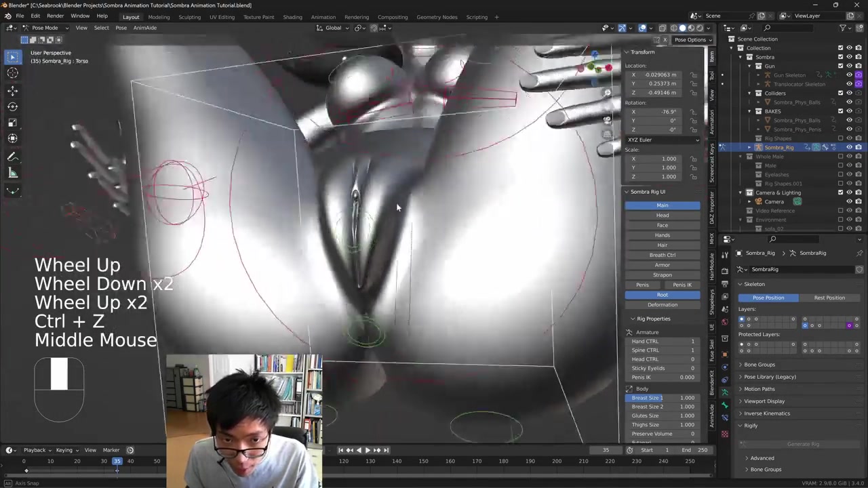
Task: Click the outliner filter funnel icon
Action: point(842,28)
